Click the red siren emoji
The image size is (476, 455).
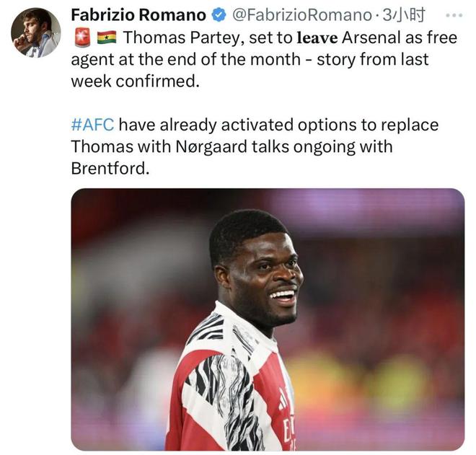coord(82,37)
